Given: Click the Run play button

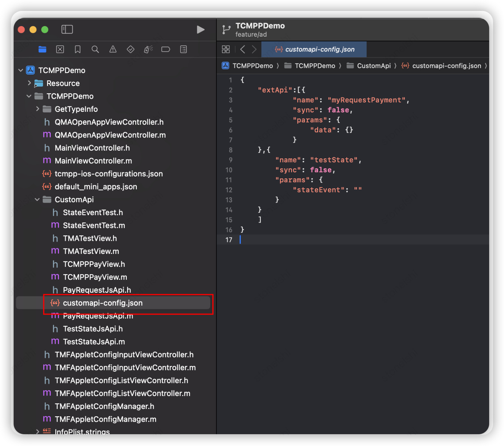Looking at the screenshot, I should [200, 29].
